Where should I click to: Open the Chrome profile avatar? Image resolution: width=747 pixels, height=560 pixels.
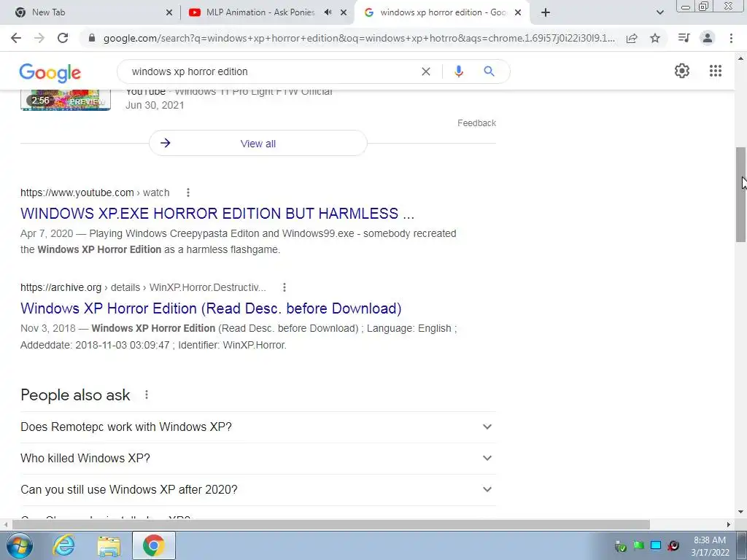coord(708,38)
